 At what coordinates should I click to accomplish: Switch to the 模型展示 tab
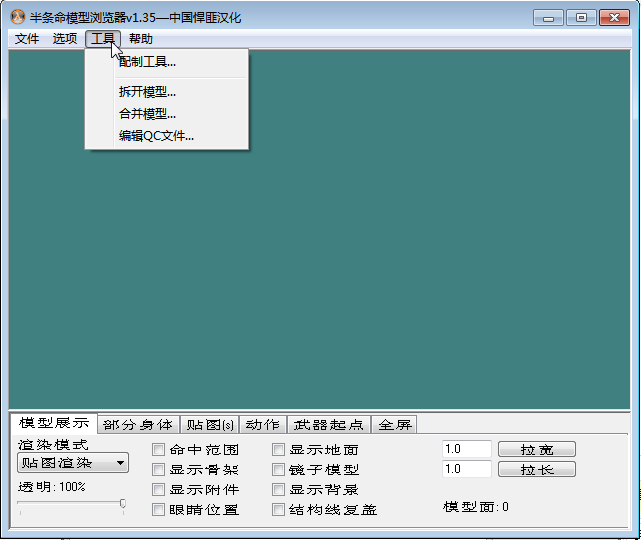pyautogui.click(x=54, y=423)
